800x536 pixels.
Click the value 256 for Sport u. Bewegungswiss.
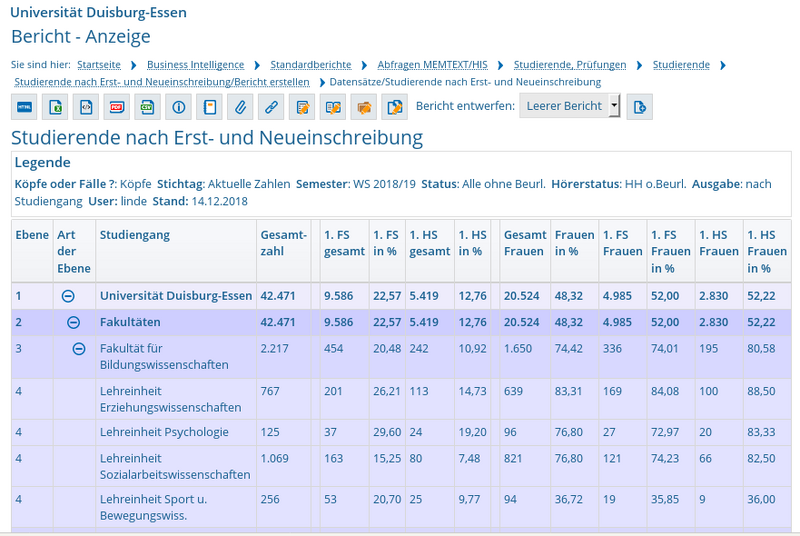(x=270, y=499)
